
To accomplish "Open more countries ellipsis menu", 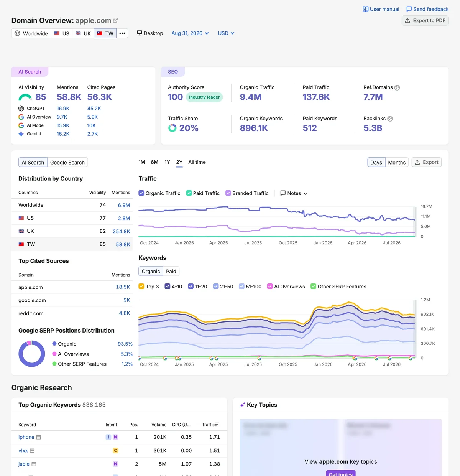I will click(x=122, y=33).
